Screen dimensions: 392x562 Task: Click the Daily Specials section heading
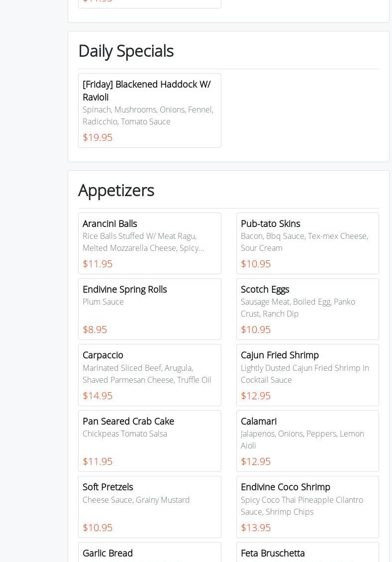pos(126,51)
